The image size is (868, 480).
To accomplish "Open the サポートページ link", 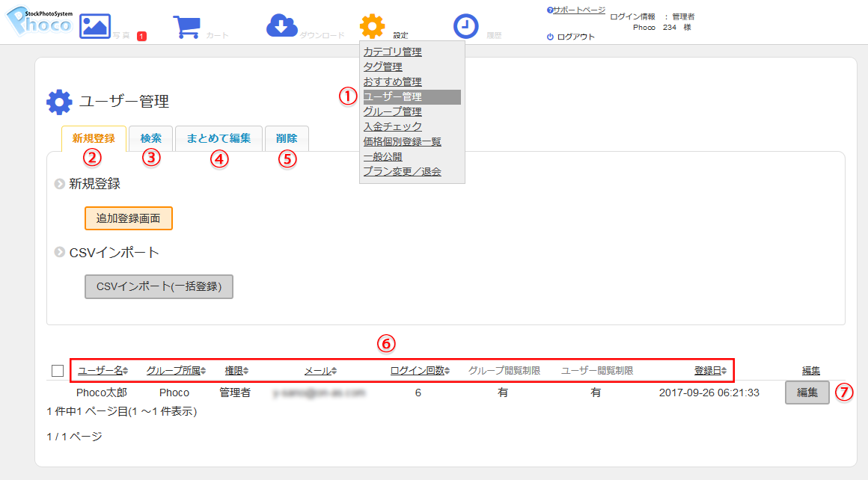I will [x=578, y=10].
